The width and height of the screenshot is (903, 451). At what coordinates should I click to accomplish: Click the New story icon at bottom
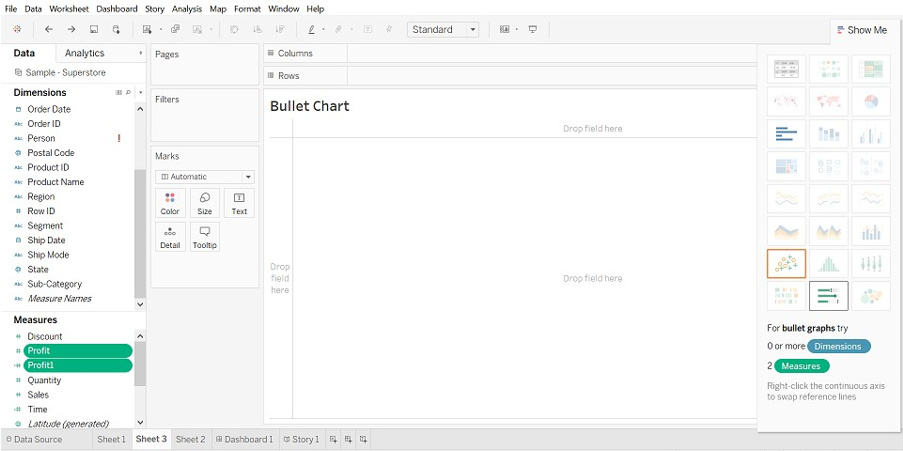tap(363, 439)
